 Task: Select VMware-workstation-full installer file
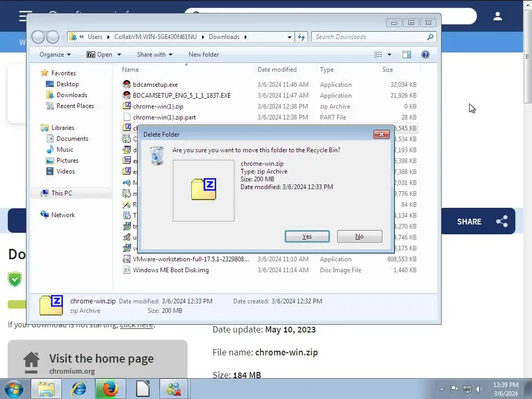point(191,259)
